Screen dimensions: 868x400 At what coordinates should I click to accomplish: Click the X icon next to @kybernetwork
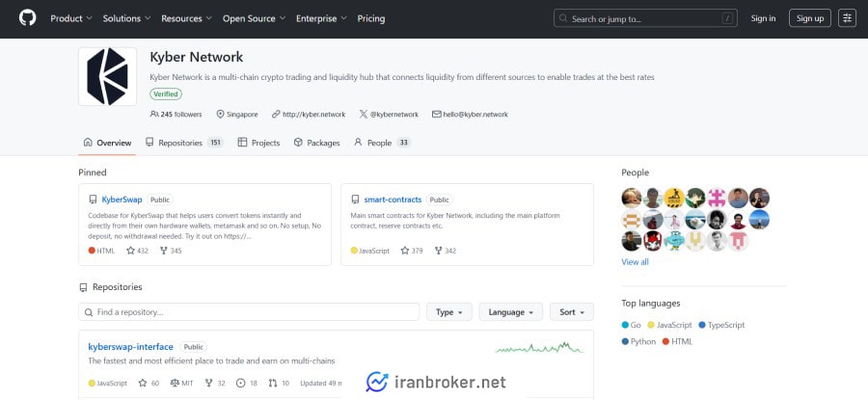point(363,114)
